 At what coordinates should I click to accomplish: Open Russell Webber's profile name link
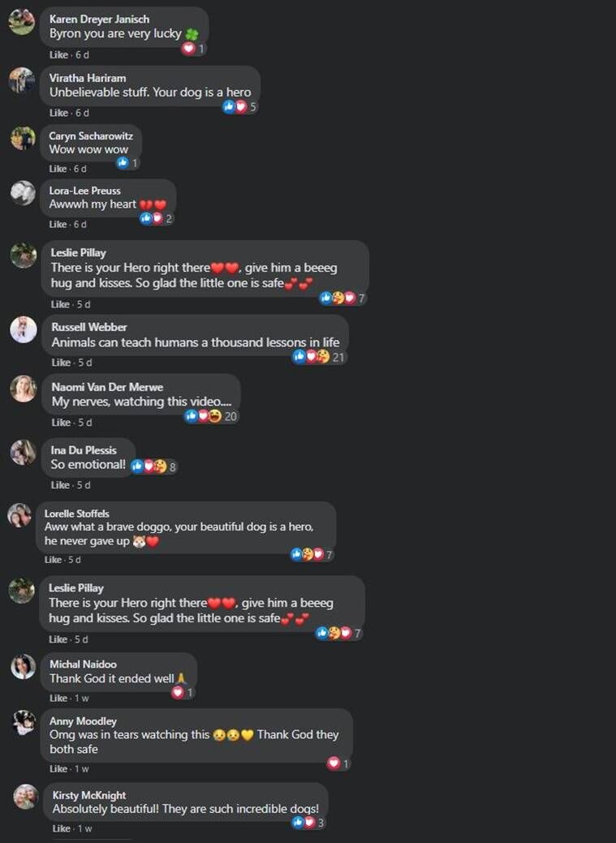click(x=89, y=327)
